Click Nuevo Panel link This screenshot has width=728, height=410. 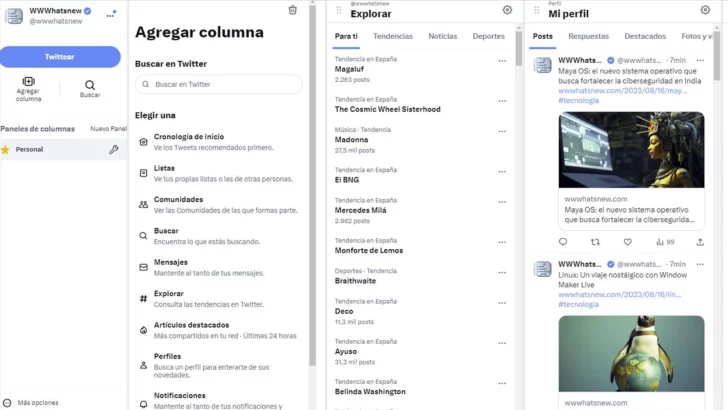[108, 129]
